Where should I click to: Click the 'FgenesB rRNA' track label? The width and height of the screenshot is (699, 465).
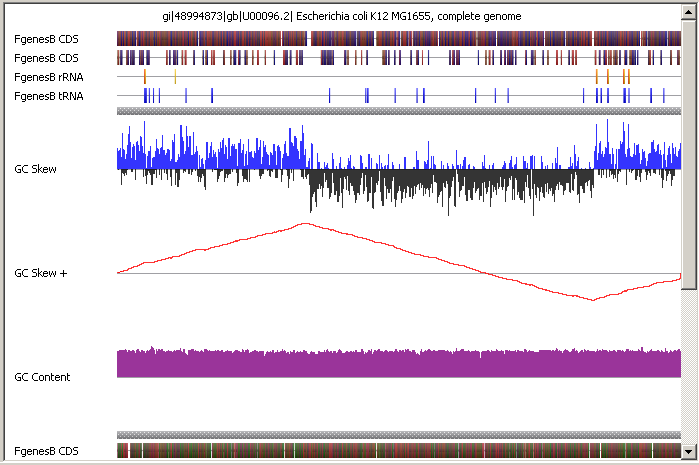click(x=49, y=77)
